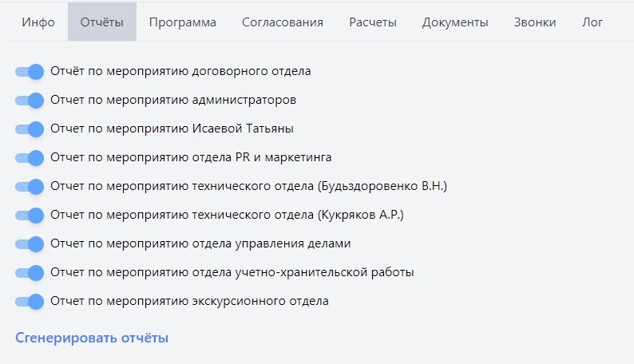Image resolution: width=634 pixels, height=364 pixels.
Task: Disable the управления делами report toggle
Action: coord(30,244)
